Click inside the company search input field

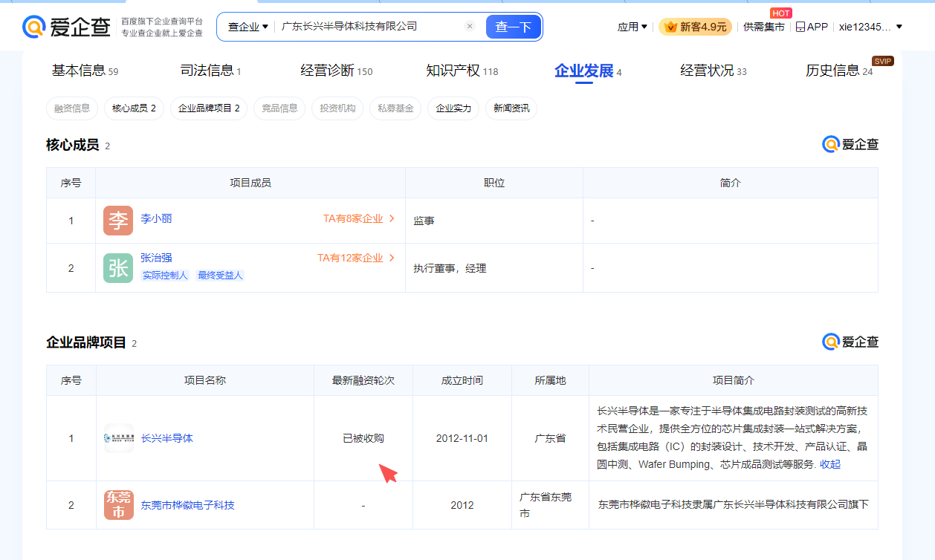click(368, 27)
